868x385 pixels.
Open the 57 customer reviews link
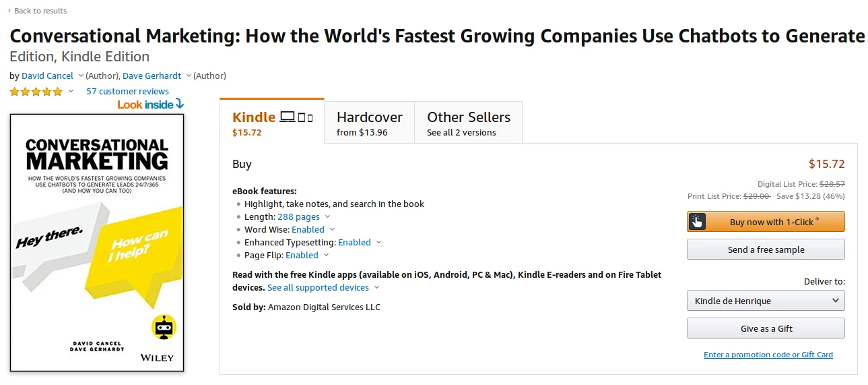[x=127, y=92]
